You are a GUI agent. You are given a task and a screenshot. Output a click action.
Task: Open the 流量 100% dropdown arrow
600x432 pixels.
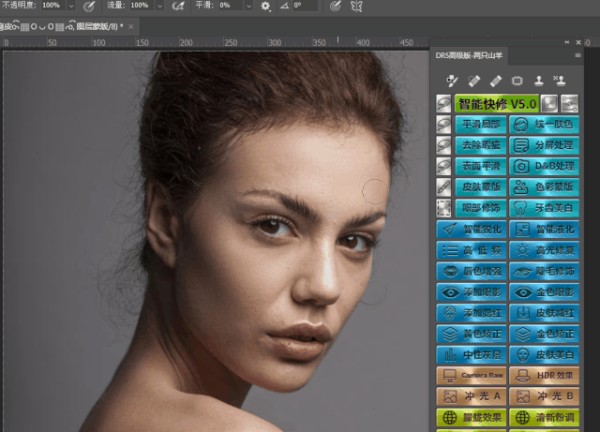tap(160, 6)
